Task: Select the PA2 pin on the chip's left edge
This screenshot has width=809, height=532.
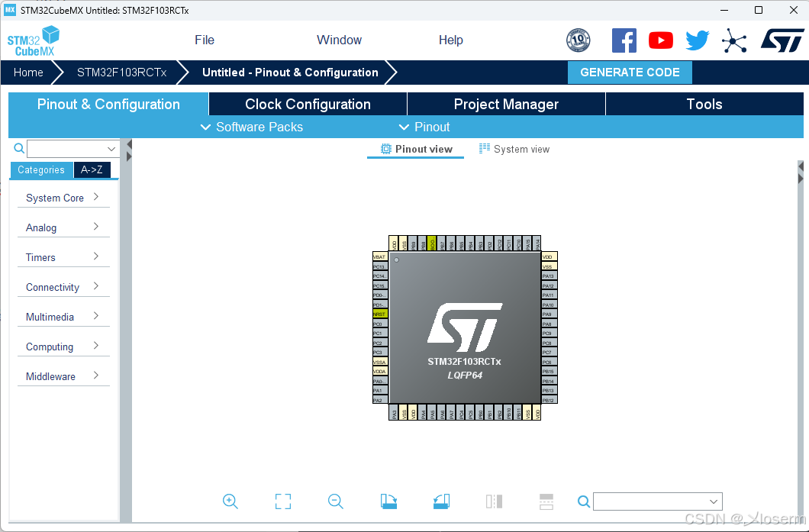Action: [380, 400]
